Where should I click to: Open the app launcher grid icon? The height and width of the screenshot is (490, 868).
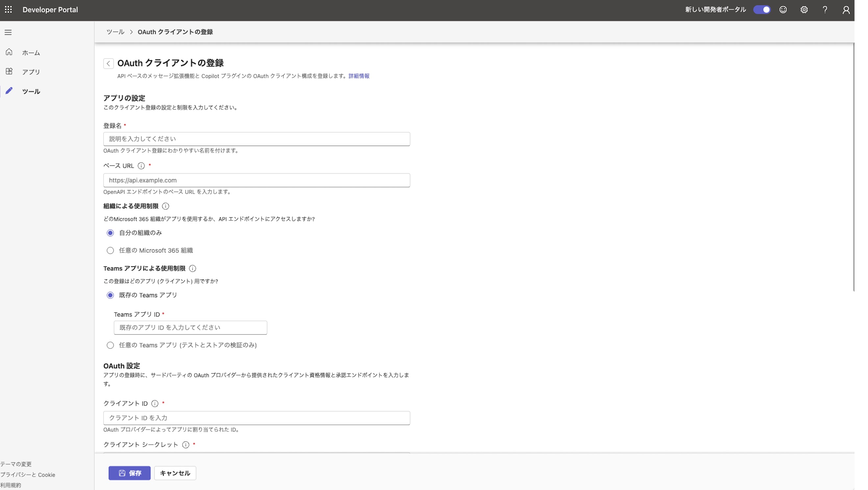tap(9, 10)
